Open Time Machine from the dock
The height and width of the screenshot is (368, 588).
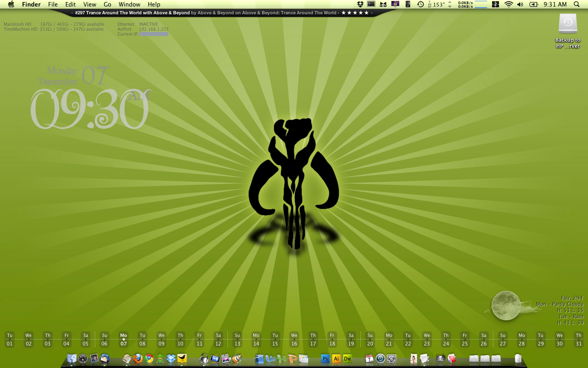tap(381, 359)
